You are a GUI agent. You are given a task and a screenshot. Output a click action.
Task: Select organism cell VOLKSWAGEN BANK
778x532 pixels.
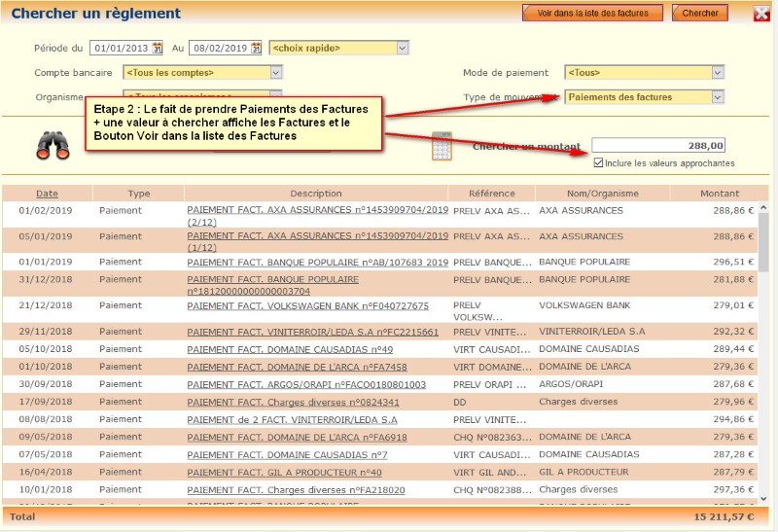coord(584,305)
